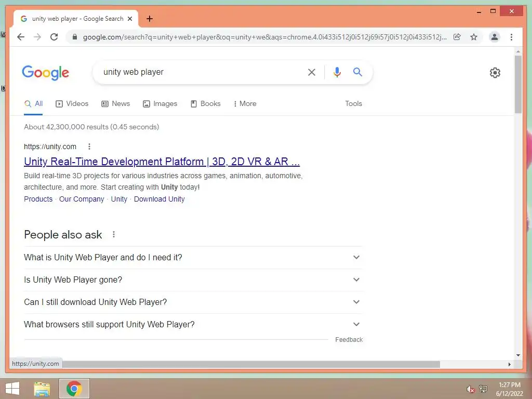532x399 pixels.
Task: Click the blue magnifier search button
Action: 357,72
